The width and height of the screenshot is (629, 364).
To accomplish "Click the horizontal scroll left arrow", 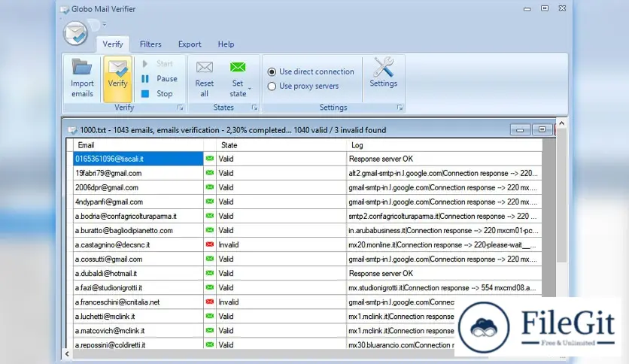I will [67, 354].
